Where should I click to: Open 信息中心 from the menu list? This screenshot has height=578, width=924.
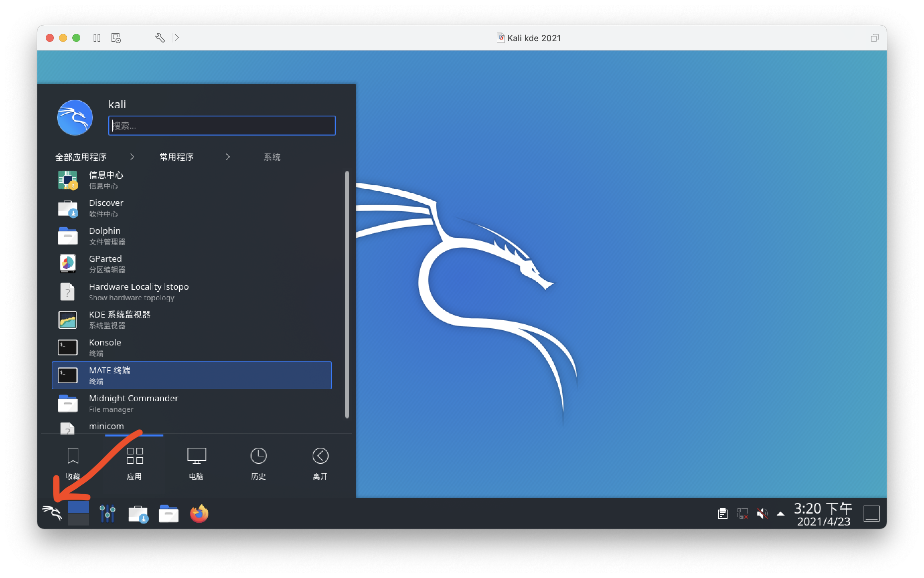pyautogui.click(x=192, y=180)
